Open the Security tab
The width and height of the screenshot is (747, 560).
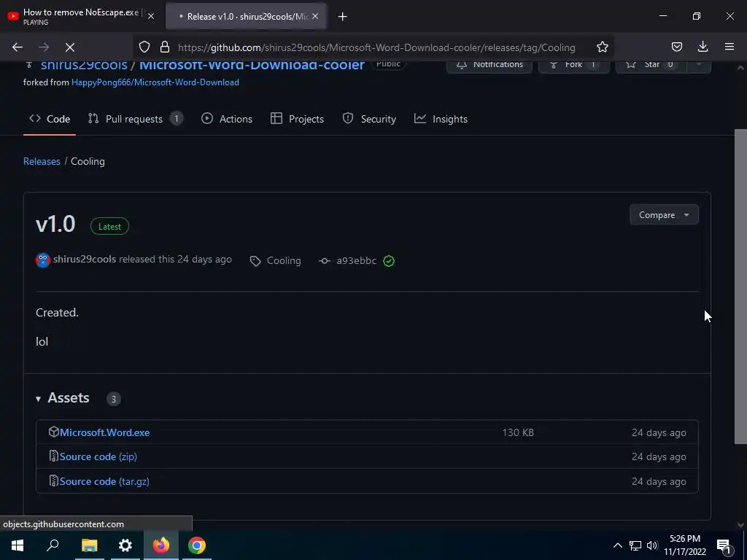369,119
